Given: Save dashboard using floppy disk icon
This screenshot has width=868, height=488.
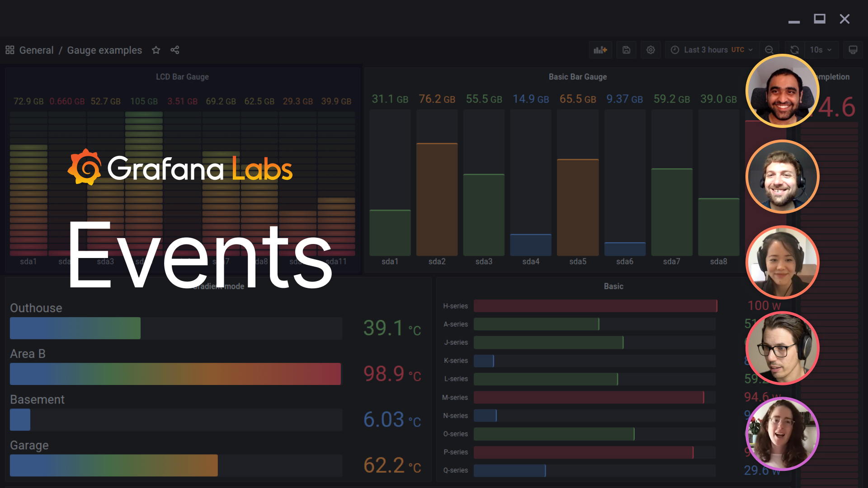Looking at the screenshot, I should pos(626,50).
